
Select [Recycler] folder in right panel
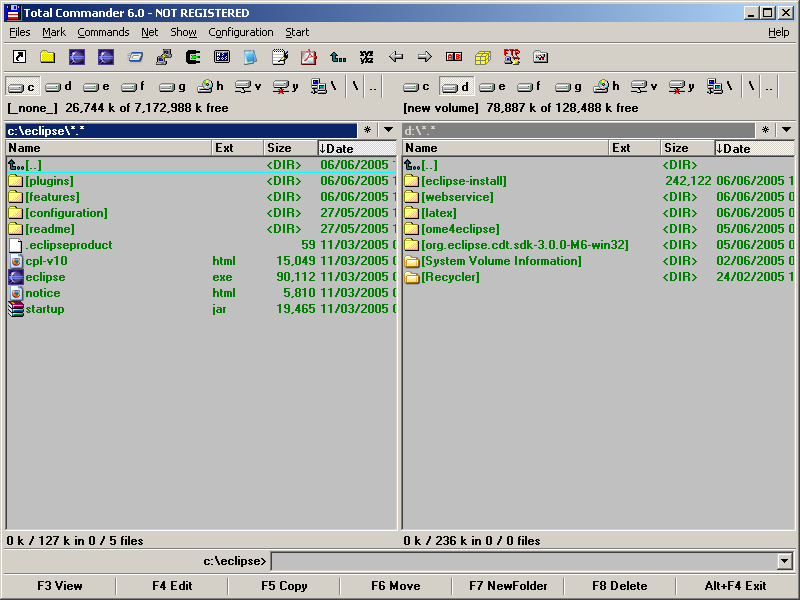tap(599, 277)
